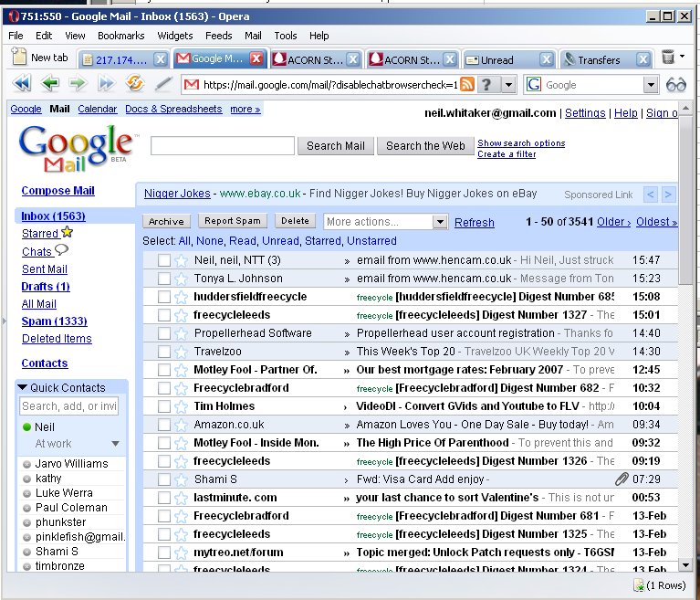This screenshot has height=600, width=700.
Task: Tick checkbox for Propellerhead Software email
Action: point(164,333)
